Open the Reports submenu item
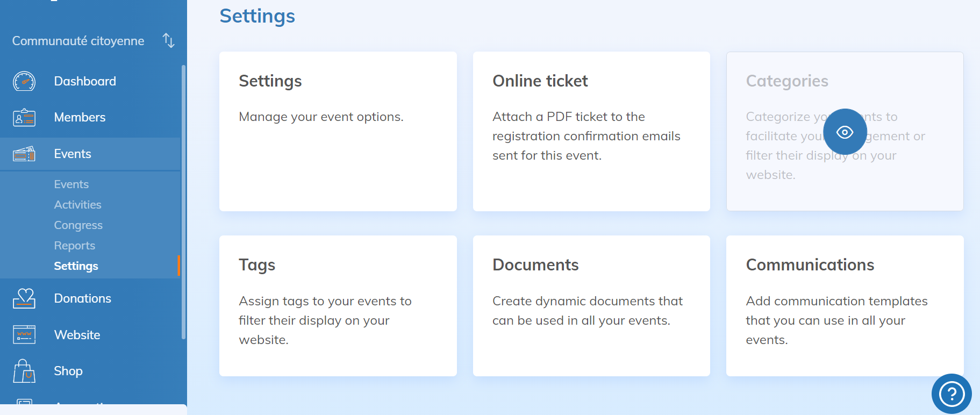The height and width of the screenshot is (415, 980). pos(74,246)
